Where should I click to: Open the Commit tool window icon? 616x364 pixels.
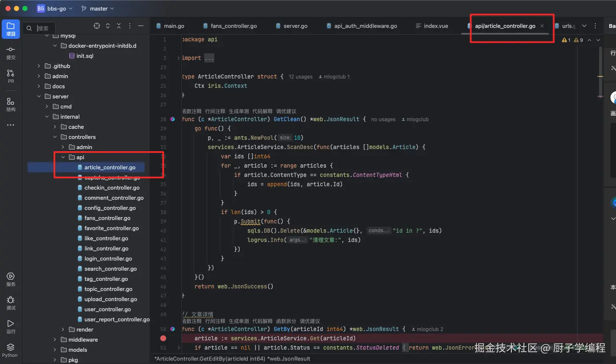click(x=11, y=53)
